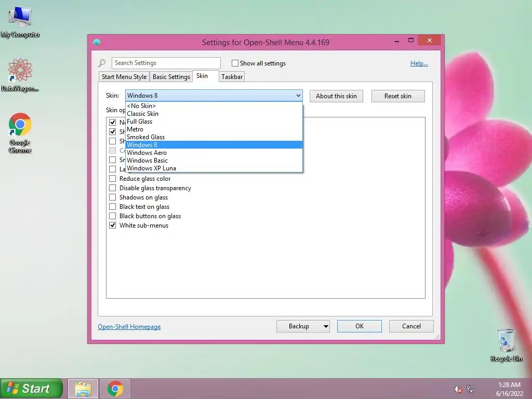Choose Windows Basic skin option
Viewport: 532px width, 399px height.
tap(214, 161)
